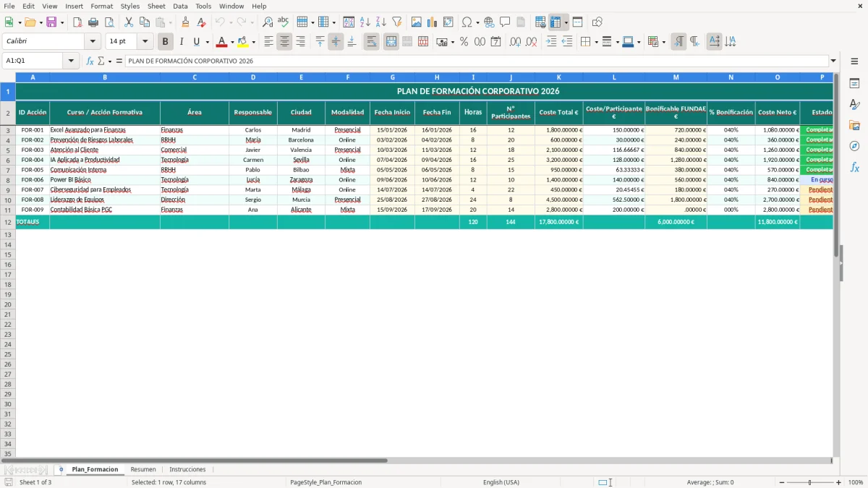Click the Insert Chart icon
The image size is (868, 488).
(x=433, y=22)
